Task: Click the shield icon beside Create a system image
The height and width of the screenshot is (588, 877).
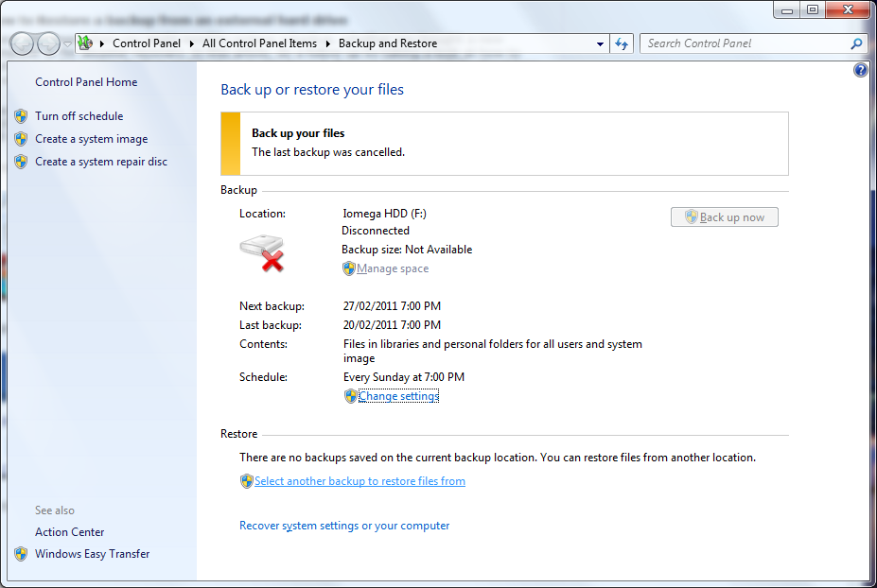Action: click(21, 138)
